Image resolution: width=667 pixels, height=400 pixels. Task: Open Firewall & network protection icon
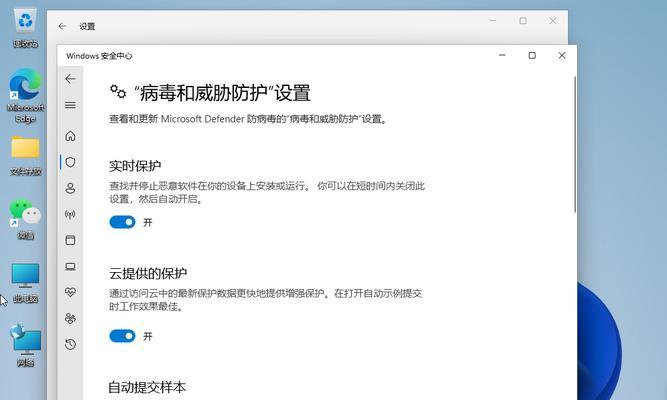tap(70, 214)
